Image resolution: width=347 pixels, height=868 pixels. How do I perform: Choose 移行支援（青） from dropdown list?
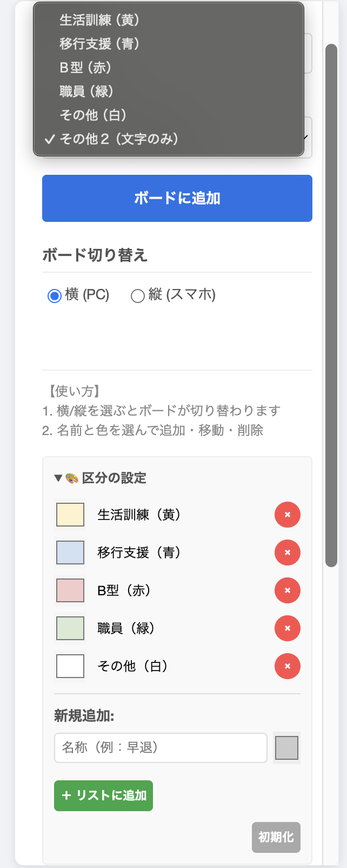(99, 44)
